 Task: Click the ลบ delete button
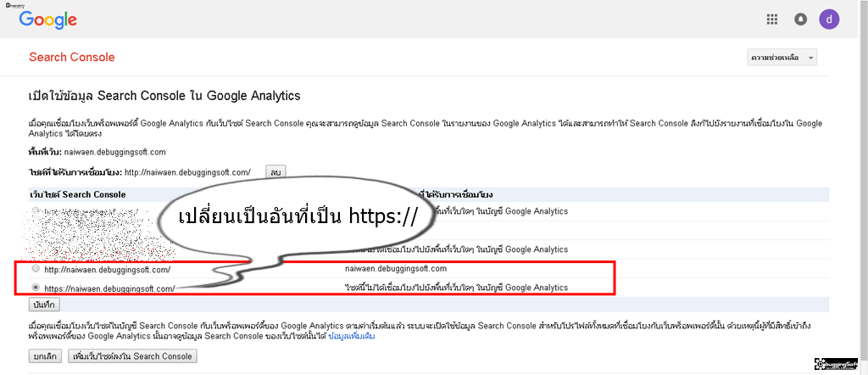click(275, 172)
